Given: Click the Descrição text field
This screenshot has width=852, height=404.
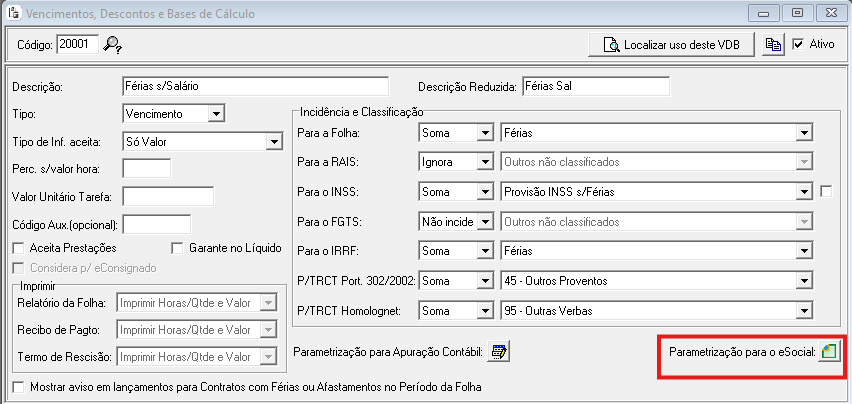Looking at the screenshot, I should pyautogui.click(x=254, y=86).
